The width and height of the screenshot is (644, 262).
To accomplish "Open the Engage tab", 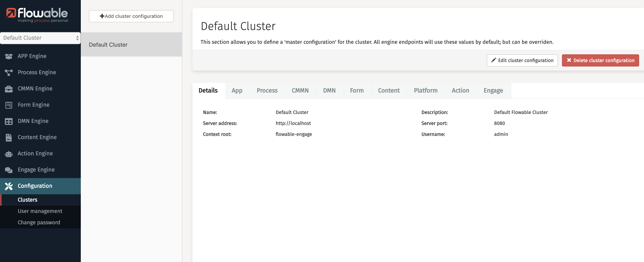I will pos(493,91).
